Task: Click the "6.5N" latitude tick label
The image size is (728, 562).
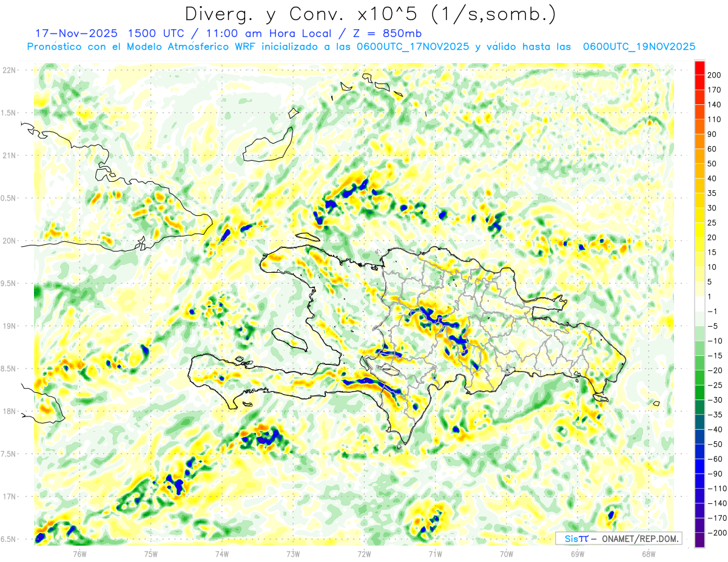Action: click(x=9, y=540)
